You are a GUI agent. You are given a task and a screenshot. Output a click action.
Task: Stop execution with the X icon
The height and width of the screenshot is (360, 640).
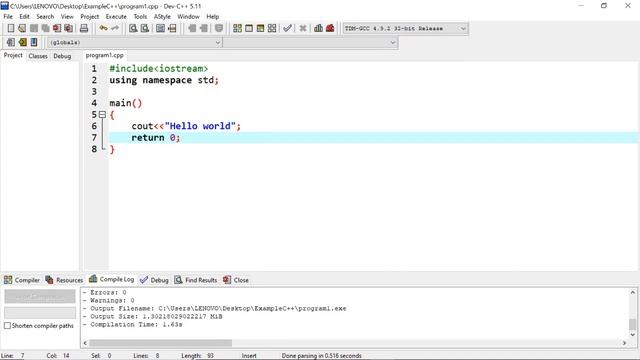303,28
